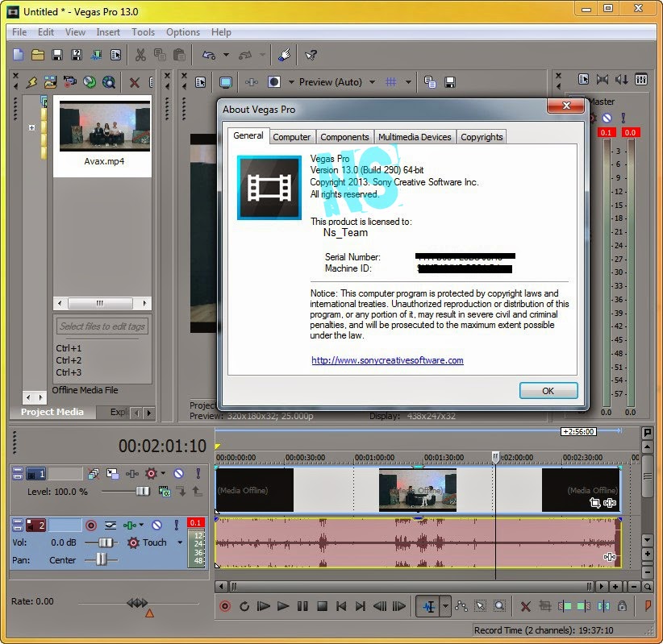The image size is (663, 644).
Task: Open edit tool selector dropdown arrow
Action: [446, 606]
